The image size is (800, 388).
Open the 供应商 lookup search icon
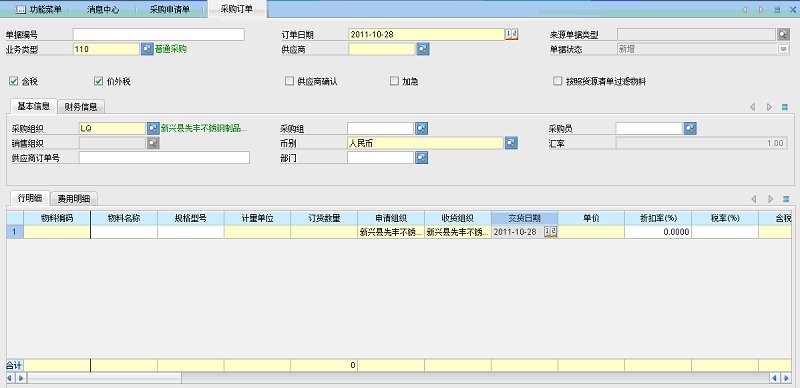coord(423,49)
